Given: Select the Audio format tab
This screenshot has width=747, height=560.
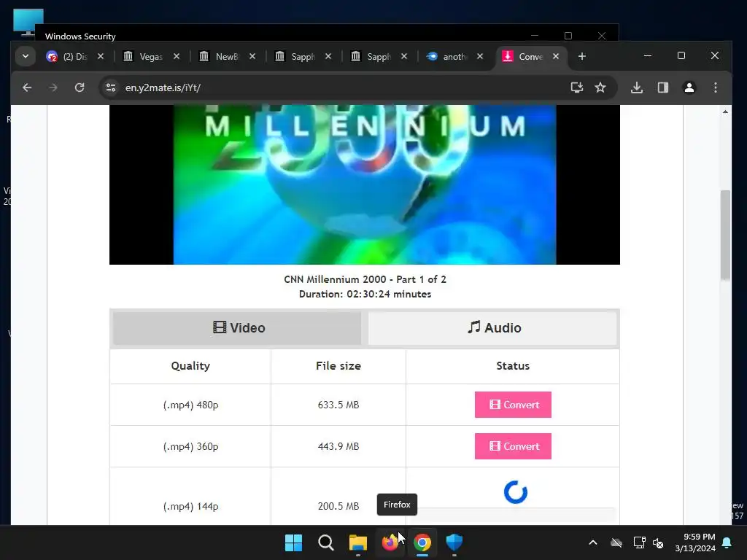Looking at the screenshot, I should coord(493,327).
